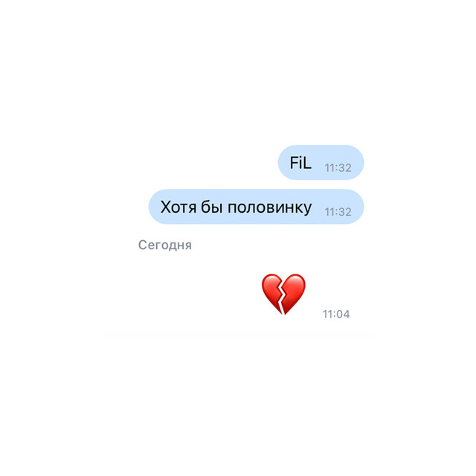The width and height of the screenshot is (476, 476).
Task: Click the hour digits "11" of the 11:04 timestamp
Action: coord(327,314)
